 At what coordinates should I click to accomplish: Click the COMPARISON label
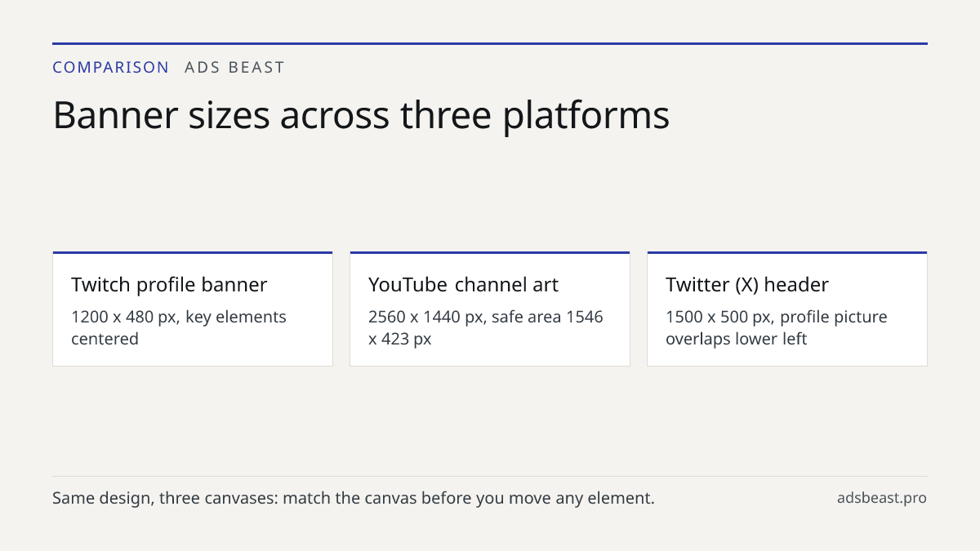pos(111,68)
